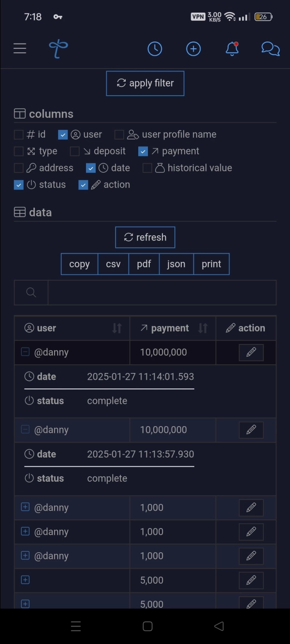This screenshot has height=644, width=290.
Task: Open the notifications bell icon
Action: click(x=232, y=49)
